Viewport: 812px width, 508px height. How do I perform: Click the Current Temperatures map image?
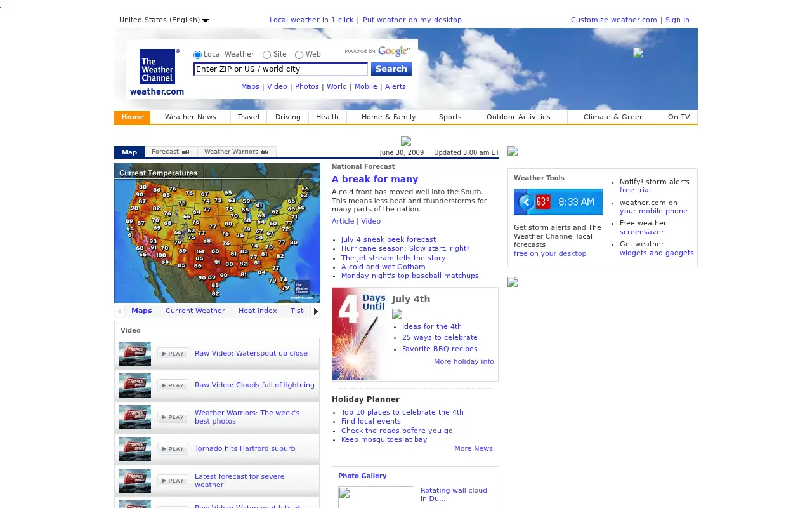click(217, 233)
